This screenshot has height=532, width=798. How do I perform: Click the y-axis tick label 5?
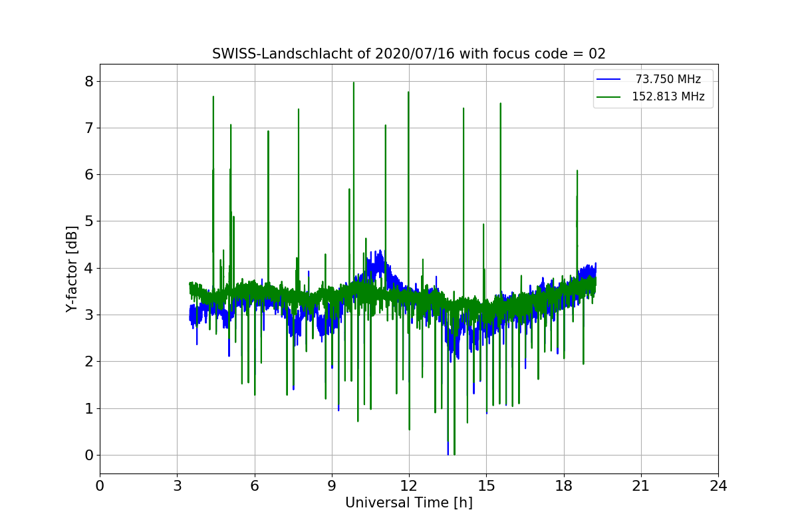pyautogui.click(x=88, y=221)
